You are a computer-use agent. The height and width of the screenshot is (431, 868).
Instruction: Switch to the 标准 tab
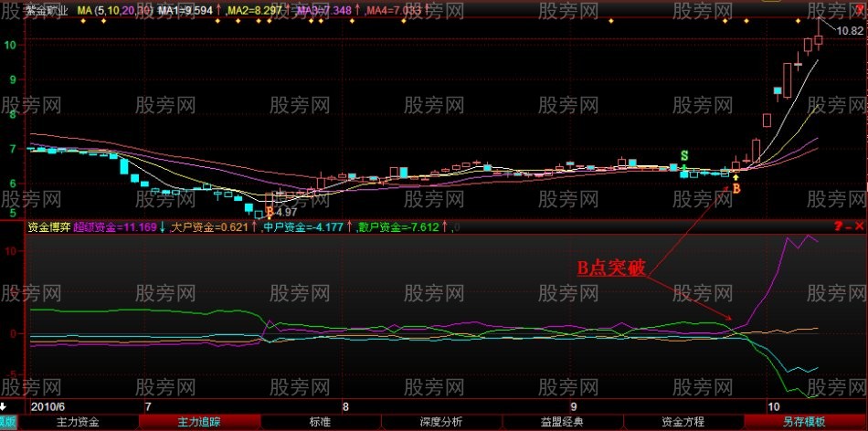tap(320, 422)
